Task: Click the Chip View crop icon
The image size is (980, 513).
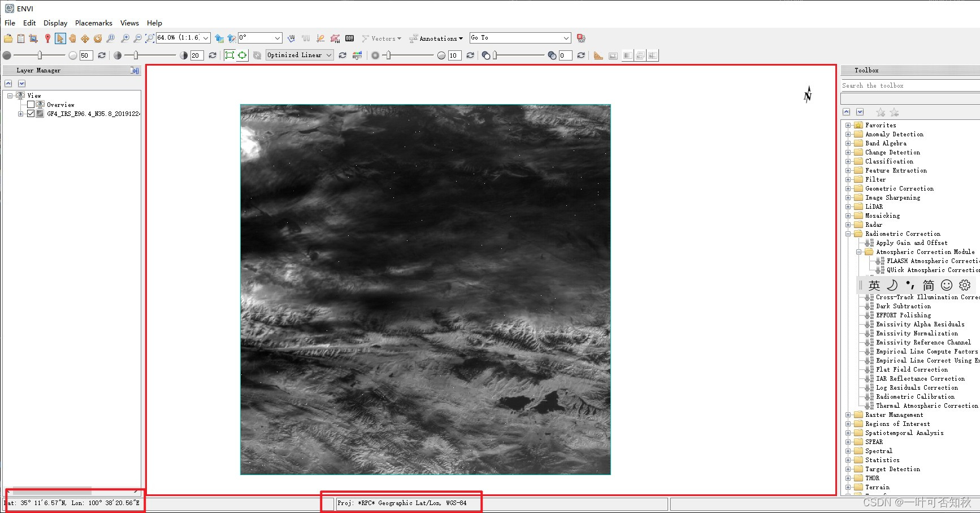Action: pos(33,38)
